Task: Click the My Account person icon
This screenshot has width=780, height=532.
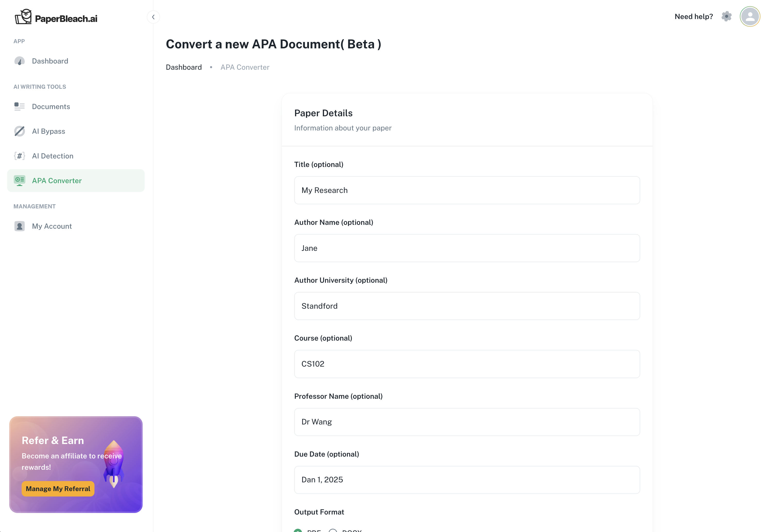Action: (x=19, y=226)
